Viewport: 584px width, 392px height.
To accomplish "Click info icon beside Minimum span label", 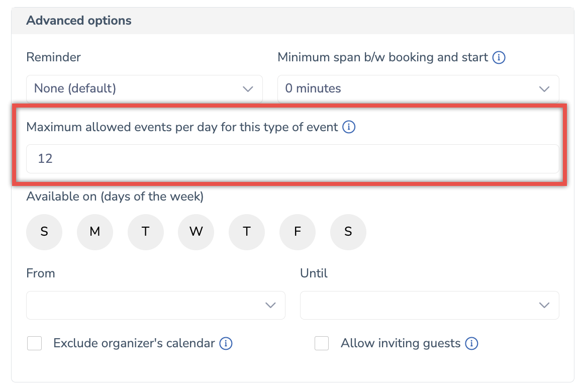I will click(499, 57).
